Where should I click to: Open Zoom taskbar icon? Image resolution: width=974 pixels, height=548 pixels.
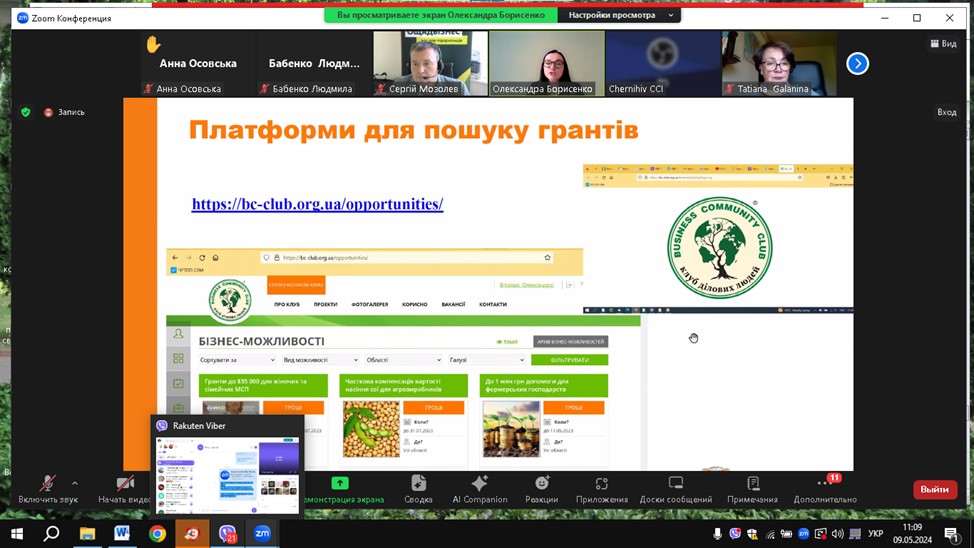click(262, 534)
